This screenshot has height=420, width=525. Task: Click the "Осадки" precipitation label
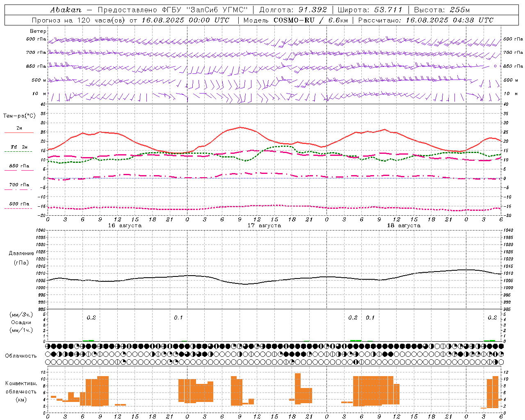pyautogui.click(x=21, y=322)
